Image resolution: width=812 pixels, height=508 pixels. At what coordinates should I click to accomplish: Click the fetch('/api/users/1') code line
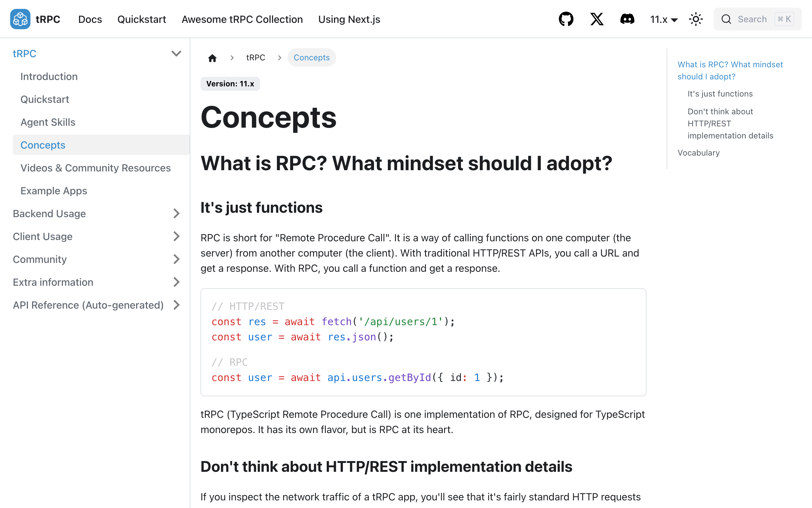333,322
